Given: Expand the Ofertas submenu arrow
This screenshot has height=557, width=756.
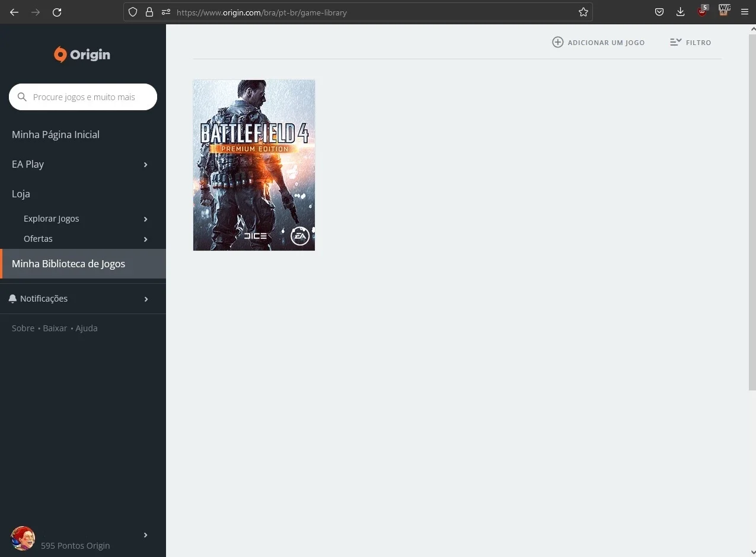Looking at the screenshot, I should tap(146, 239).
